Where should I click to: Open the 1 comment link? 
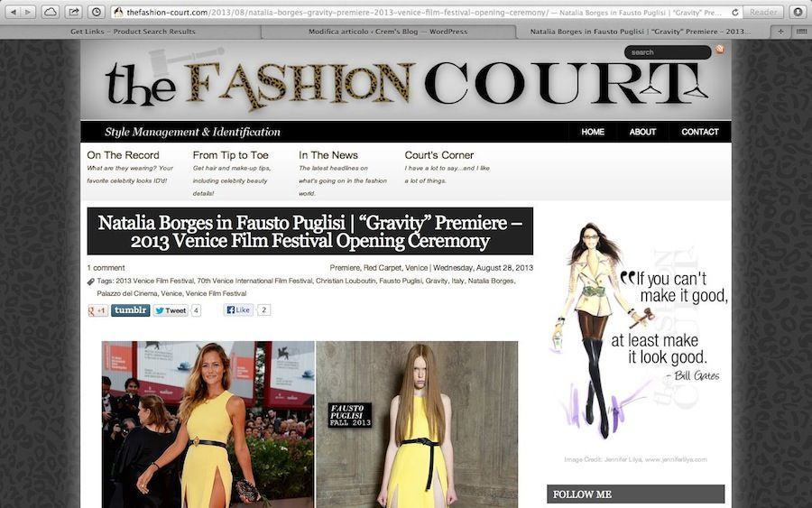tap(106, 268)
